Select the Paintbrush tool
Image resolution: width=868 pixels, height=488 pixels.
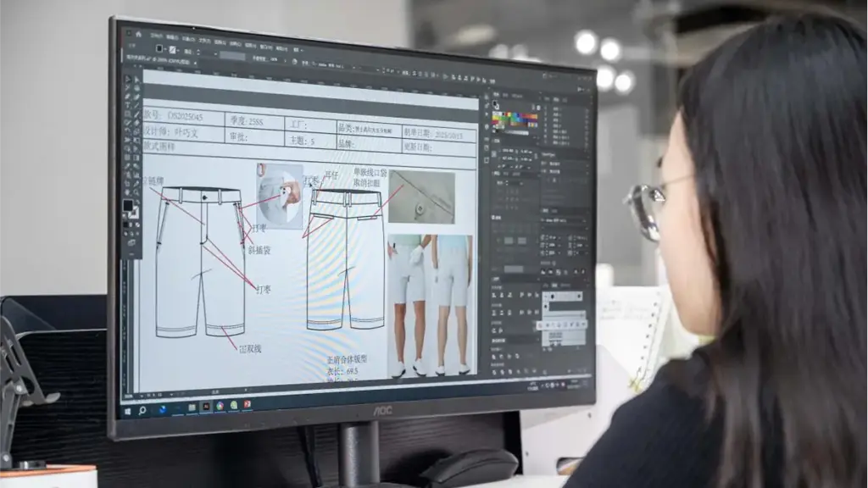click(x=136, y=114)
